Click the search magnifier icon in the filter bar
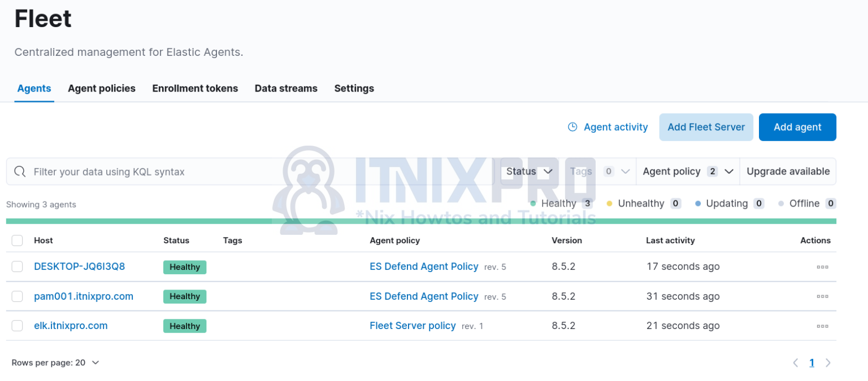The width and height of the screenshot is (868, 381). pyautogui.click(x=20, y=171)
